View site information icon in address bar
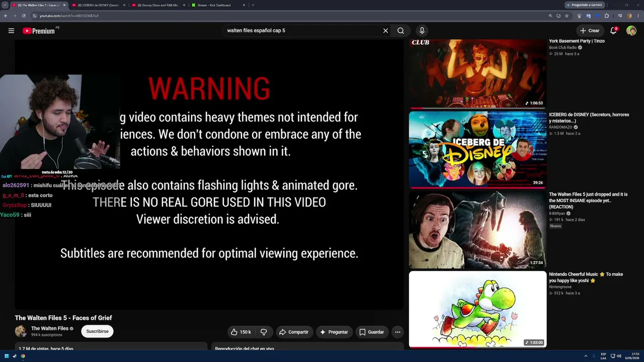This screenshot has height=362, width=644. [35, 16]
